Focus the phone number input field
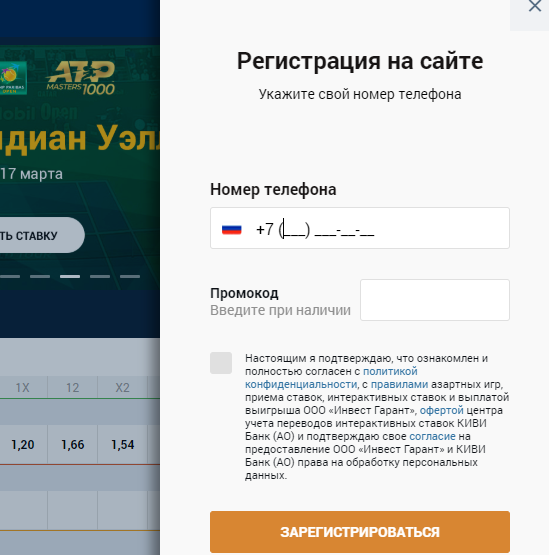This screenshot has height=555, width=549. pos(360,228)
